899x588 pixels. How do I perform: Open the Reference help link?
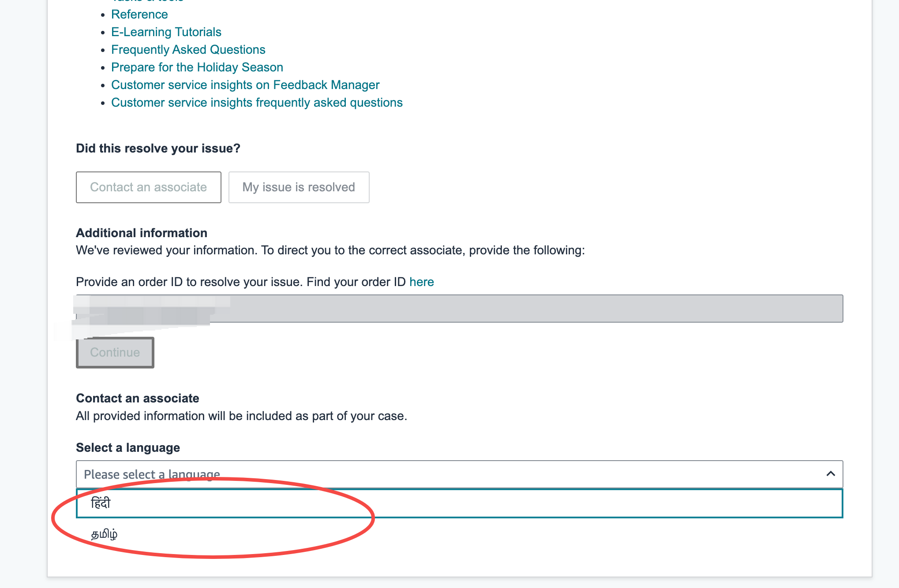[139, 15]
